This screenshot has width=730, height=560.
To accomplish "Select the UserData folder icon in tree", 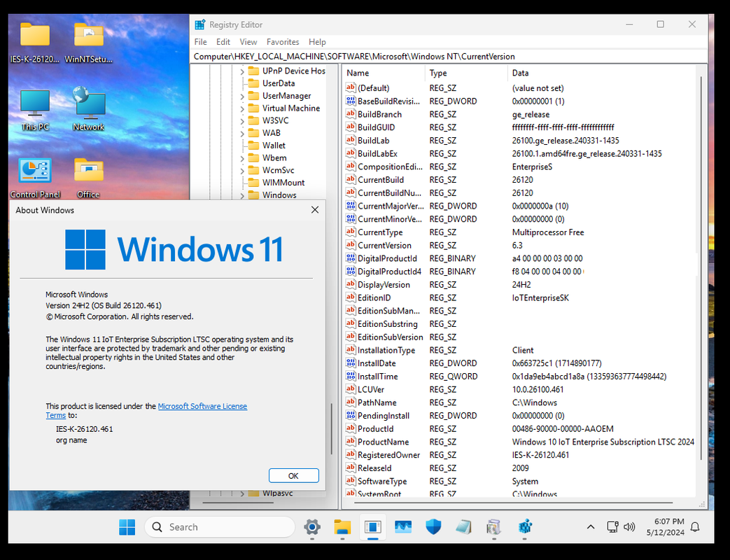I will coord(254,83).
